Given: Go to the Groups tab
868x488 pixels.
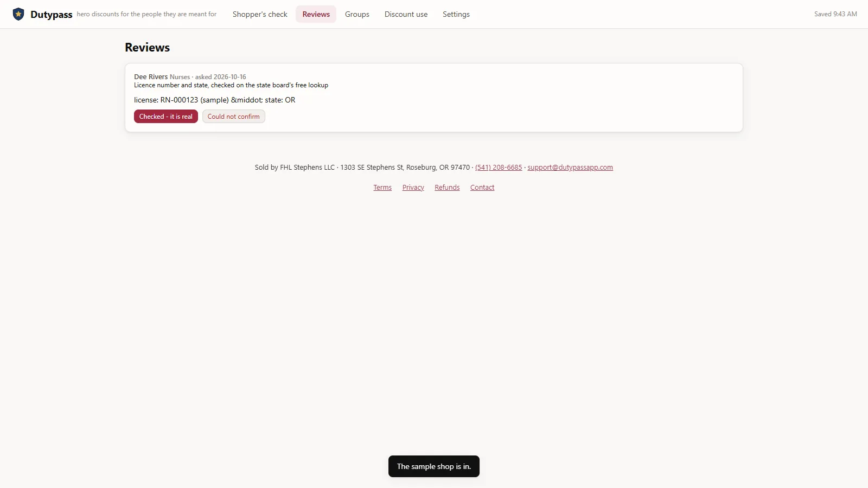Looking at the screenshot, I should click(357, 14).
